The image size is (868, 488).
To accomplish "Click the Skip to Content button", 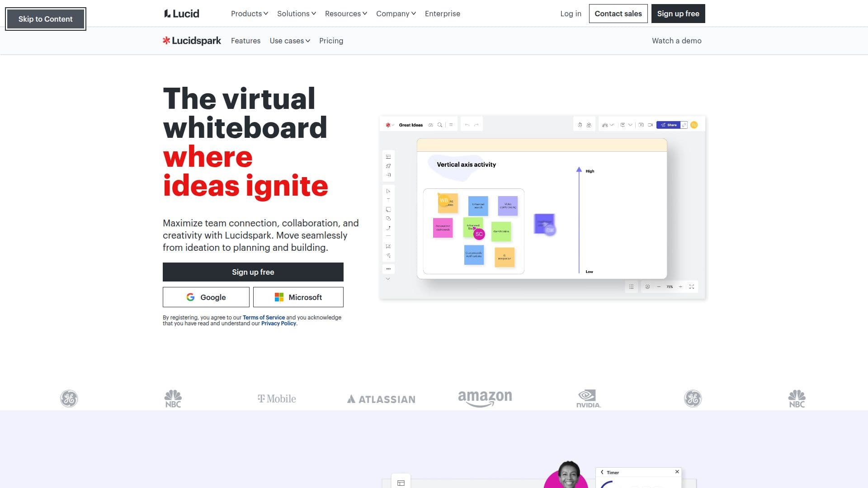I will [45, 19].
